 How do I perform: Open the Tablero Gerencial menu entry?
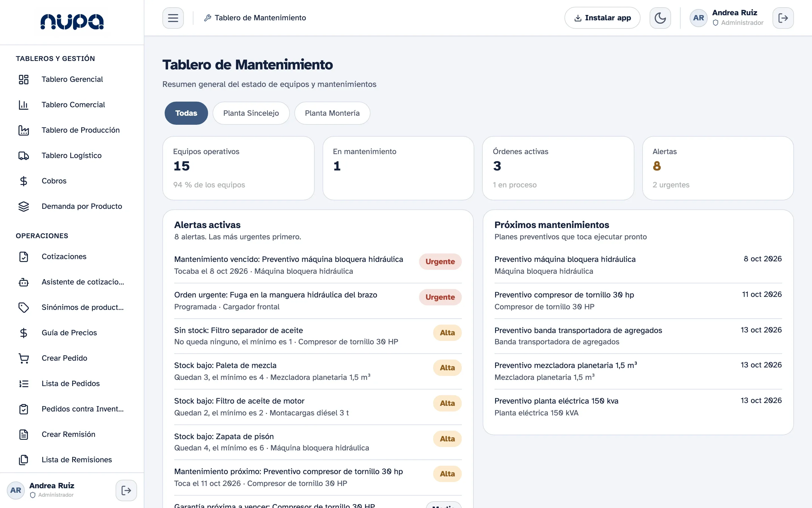[x=72, y=79]
